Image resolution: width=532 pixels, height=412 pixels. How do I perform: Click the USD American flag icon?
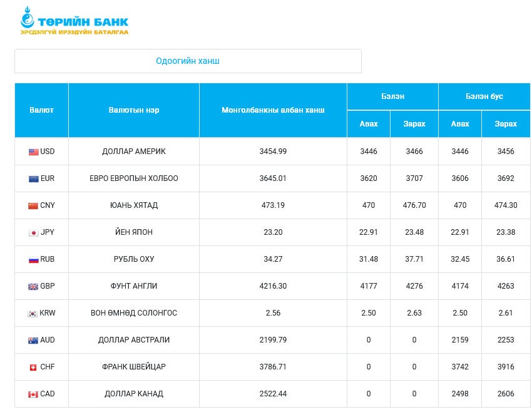pos(33,152)
